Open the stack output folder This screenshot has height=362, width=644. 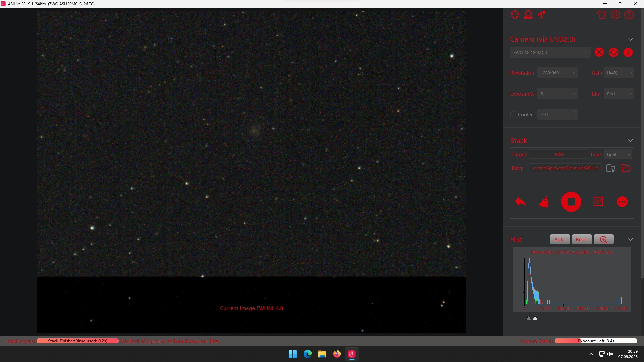[x=626, y=168]
